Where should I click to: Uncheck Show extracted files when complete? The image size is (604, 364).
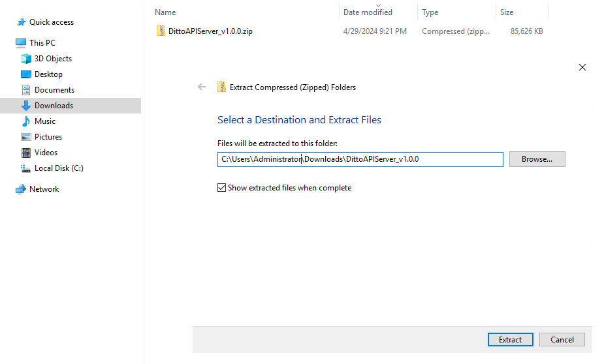pos(221,188)
